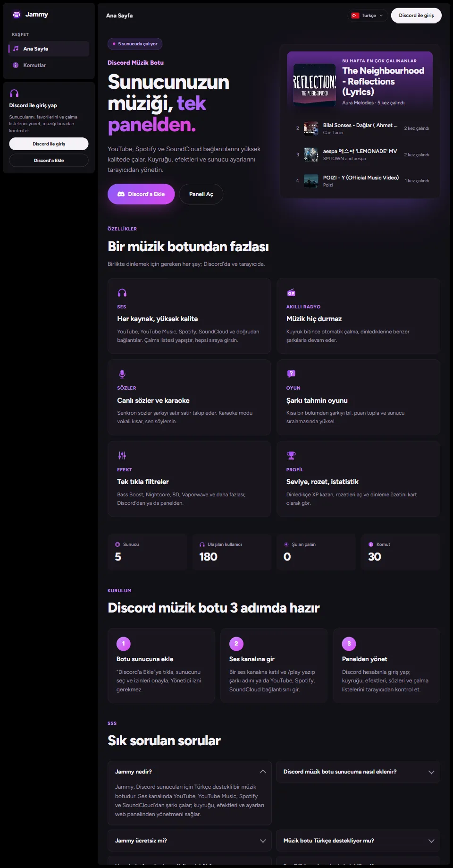Click the sliders icon in Efekt card
This screenshot has height=868, width=453.
click(122, 456)
